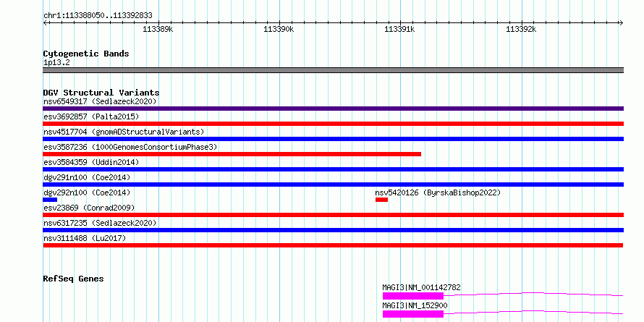Image resolution: width=644 pixels, height=322 pixels.
Task: Select the purple nsv6549317 variant bar
Action: point(333,109)
